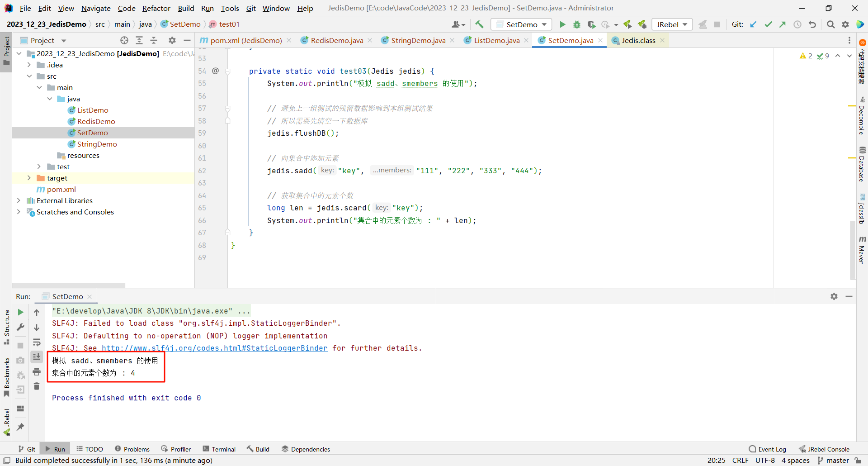This screenshot has height=466, width=868.
Task: Switch to Jedis.class tab
Action: coord(638,40)
